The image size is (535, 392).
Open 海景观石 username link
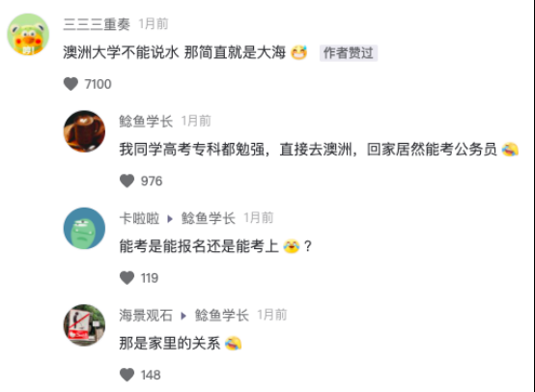point(146,315)
